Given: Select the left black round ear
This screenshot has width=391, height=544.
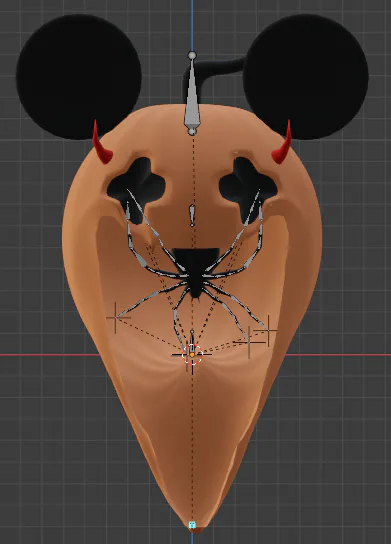Looking at the screenshot, I should click(78, 77).
